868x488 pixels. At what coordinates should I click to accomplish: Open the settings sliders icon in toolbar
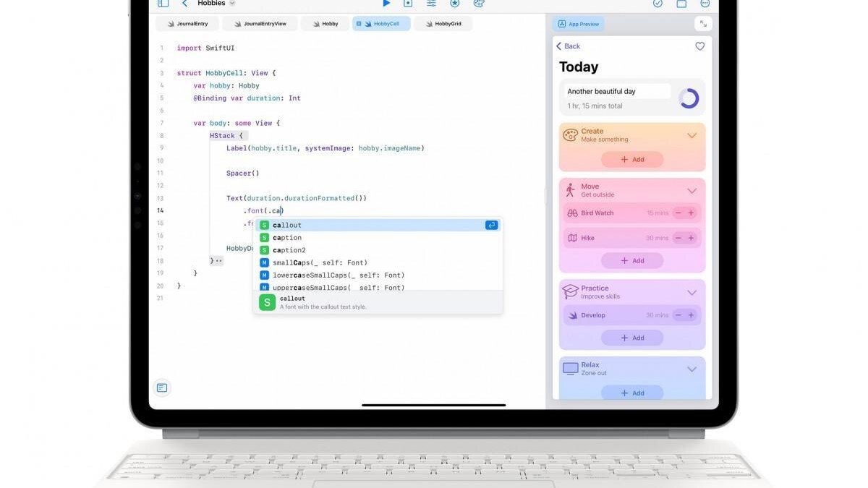pos(431,4)
